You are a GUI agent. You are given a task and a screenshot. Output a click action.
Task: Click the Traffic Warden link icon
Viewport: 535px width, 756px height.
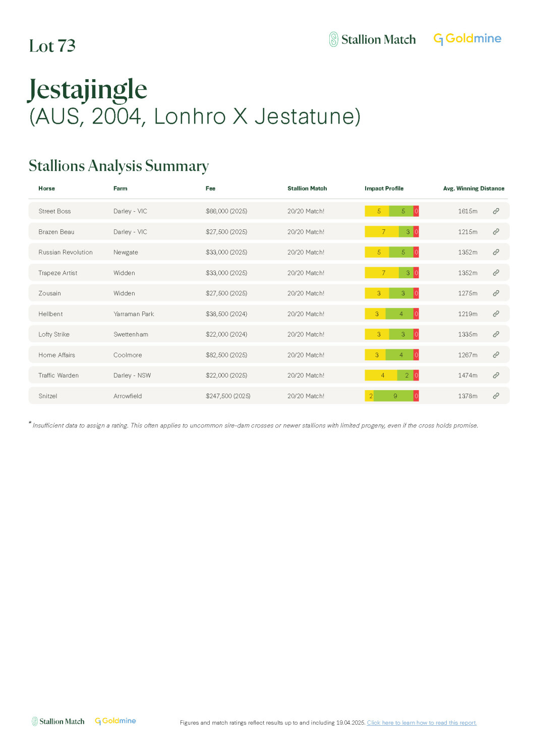496,375
